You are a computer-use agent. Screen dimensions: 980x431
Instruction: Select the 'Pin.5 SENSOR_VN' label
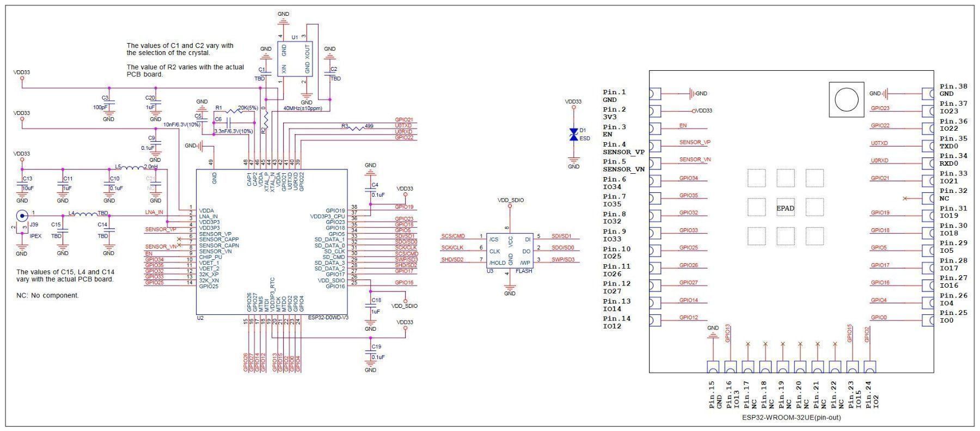(x=624, y=165)
